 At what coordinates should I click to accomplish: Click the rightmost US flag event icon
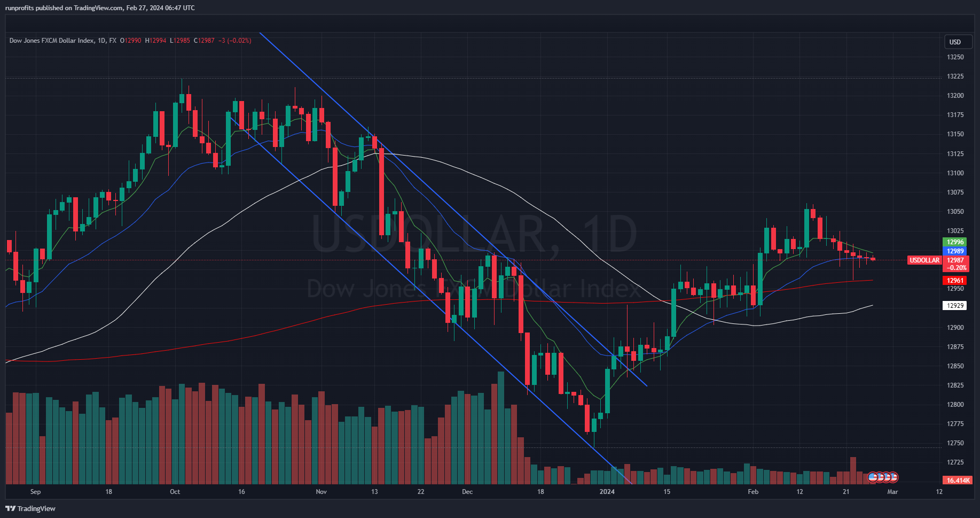(893, 477)
